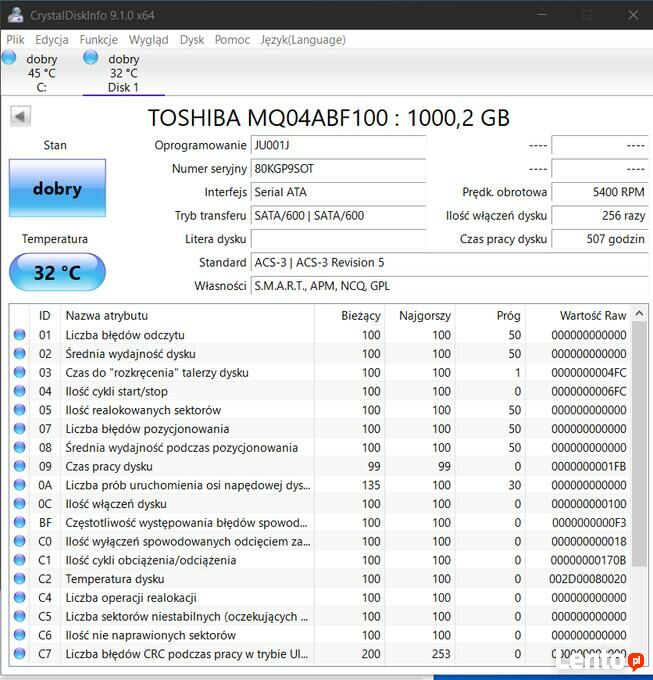Click the CrystalDiskInfo app icon in title bar
The height and width of the screenshot is (680, 653).
coord(16,15)
